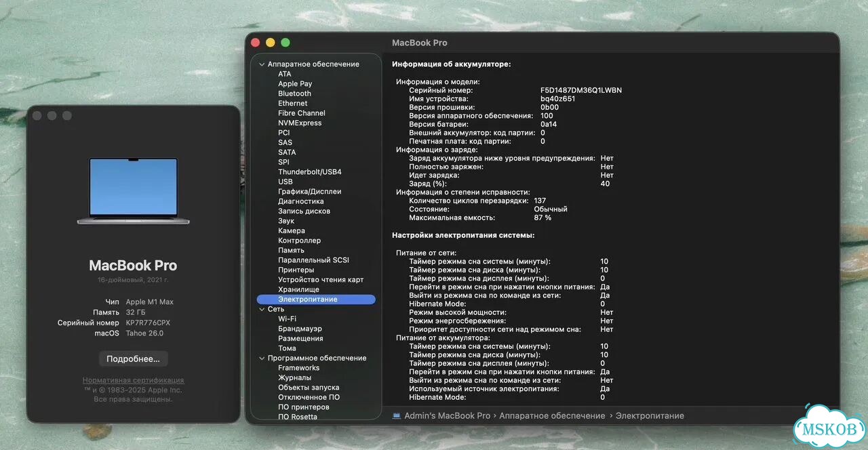
Task: Select Thunderbolt/USB4 in the sidebar
Action: pos(309,172)
